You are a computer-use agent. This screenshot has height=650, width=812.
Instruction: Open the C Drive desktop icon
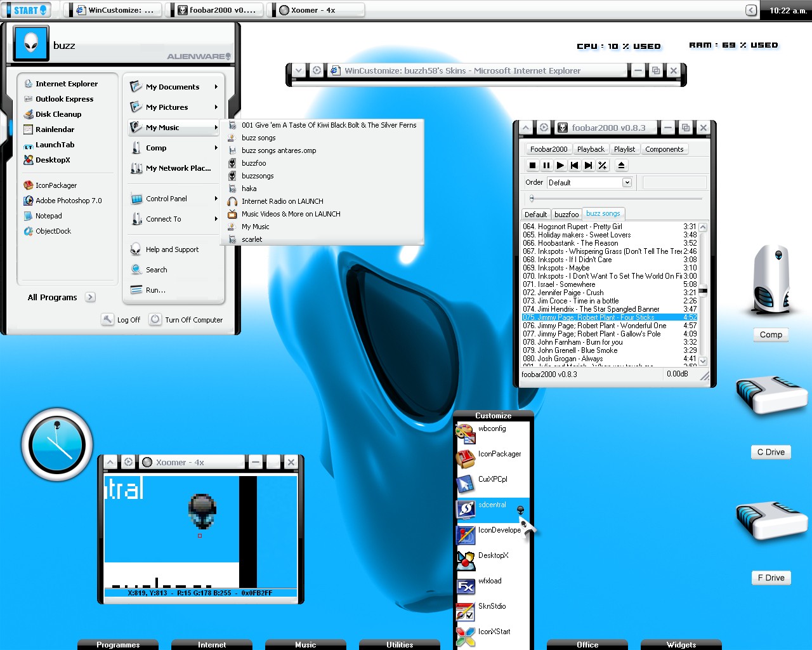point(771,395)
